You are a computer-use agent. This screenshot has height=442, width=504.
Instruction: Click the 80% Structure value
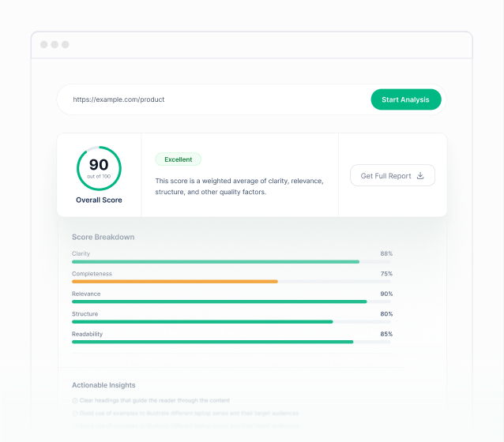[386, 314]
